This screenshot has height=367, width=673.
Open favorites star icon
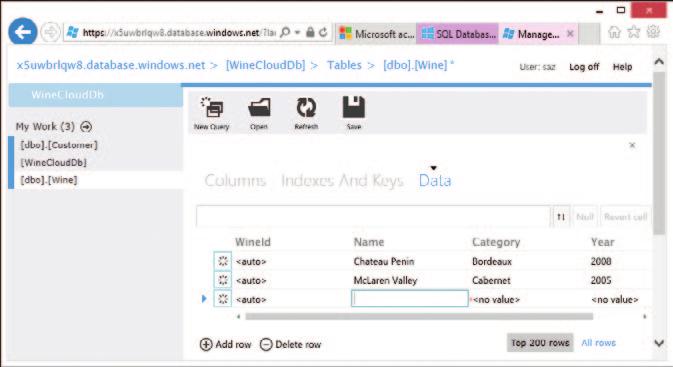point(634,32)
